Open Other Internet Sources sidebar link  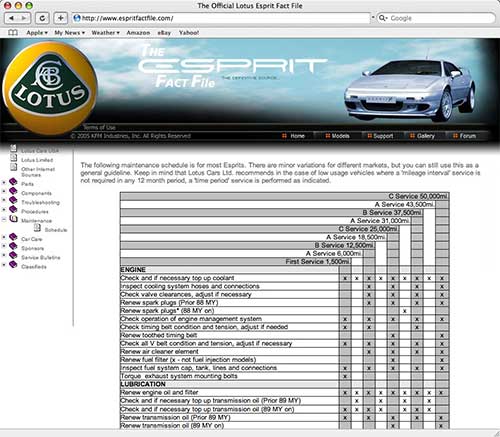click(38, 172)
